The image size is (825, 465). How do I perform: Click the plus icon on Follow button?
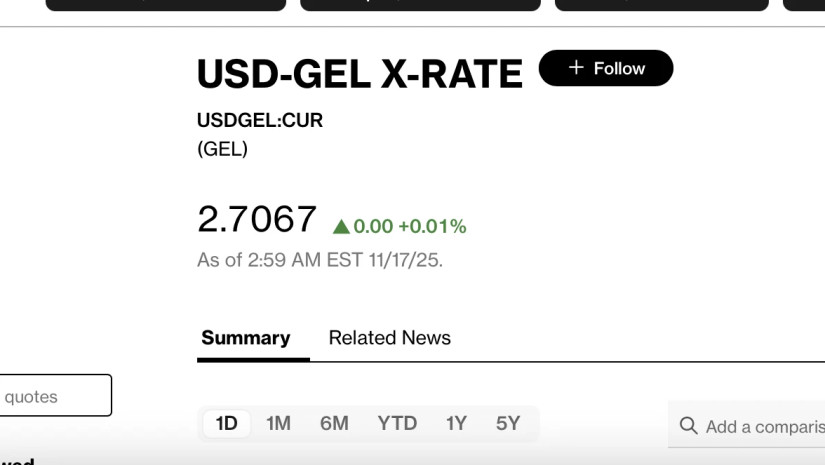coord(575,68)
